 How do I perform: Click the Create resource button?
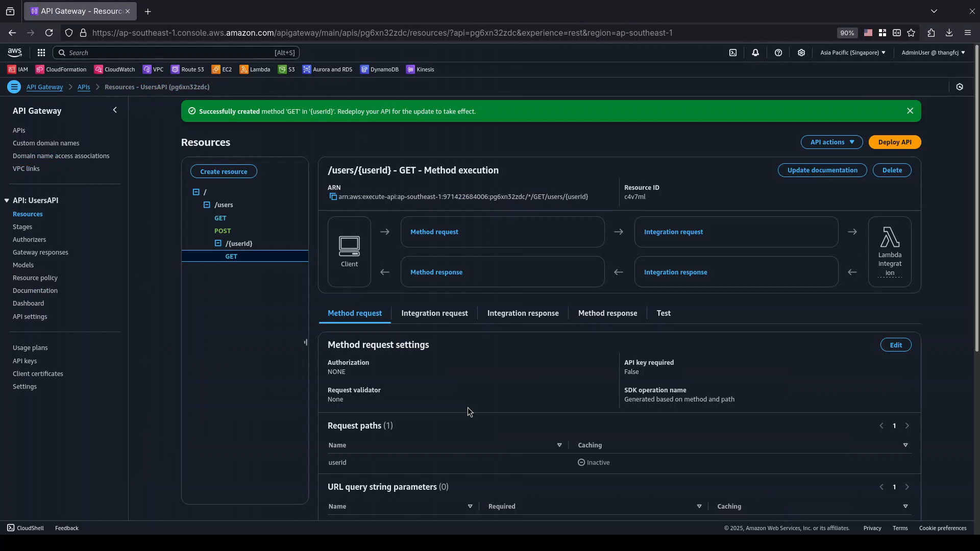pyautogui.click(x=224, y=171)
